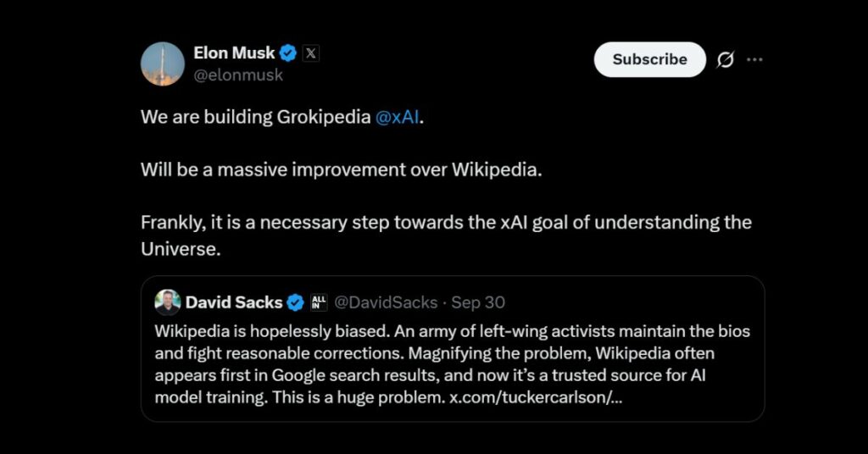Click the 'massive improvement over Wikipedia' sentence
Viewport: 868px width, 454px height.
point(341,169)
